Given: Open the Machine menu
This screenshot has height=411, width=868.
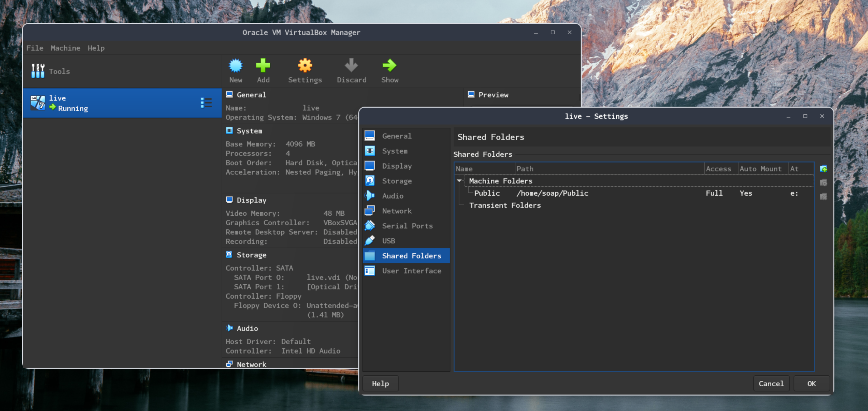Looking at the screenshot, I should tap(65, 48).
